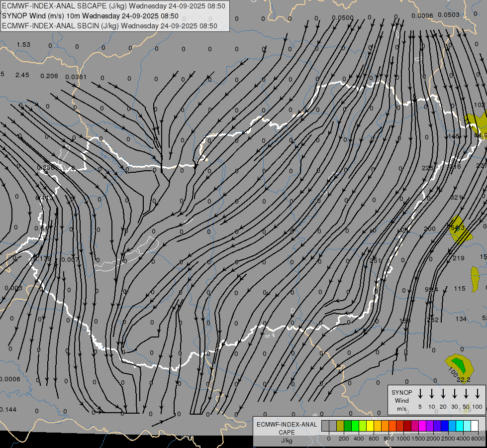Screen dimensions: 487x448
Task: Click the SYNOP Wind 10m title line
Action: point(90,16)
